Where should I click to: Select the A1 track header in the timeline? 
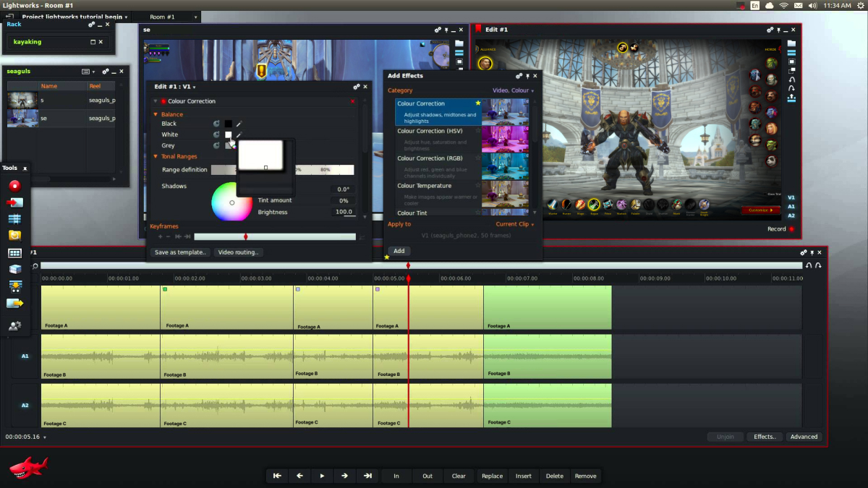coord(24,356)
